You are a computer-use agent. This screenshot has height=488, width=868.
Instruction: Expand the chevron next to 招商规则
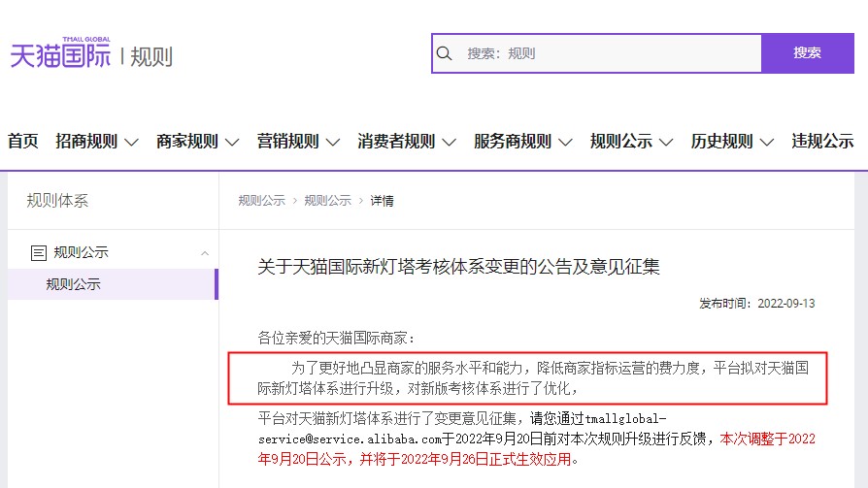point(131,143)
